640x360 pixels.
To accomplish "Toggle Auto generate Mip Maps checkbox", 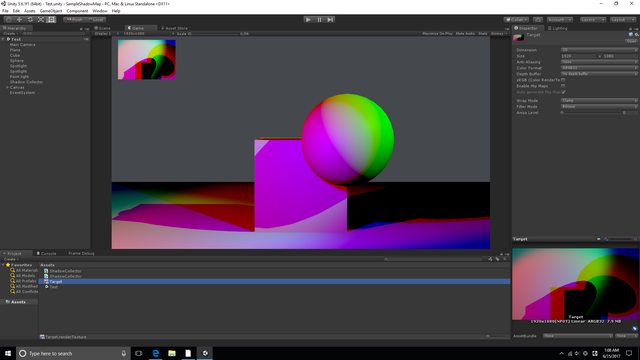I will click(x=563, y=92).
